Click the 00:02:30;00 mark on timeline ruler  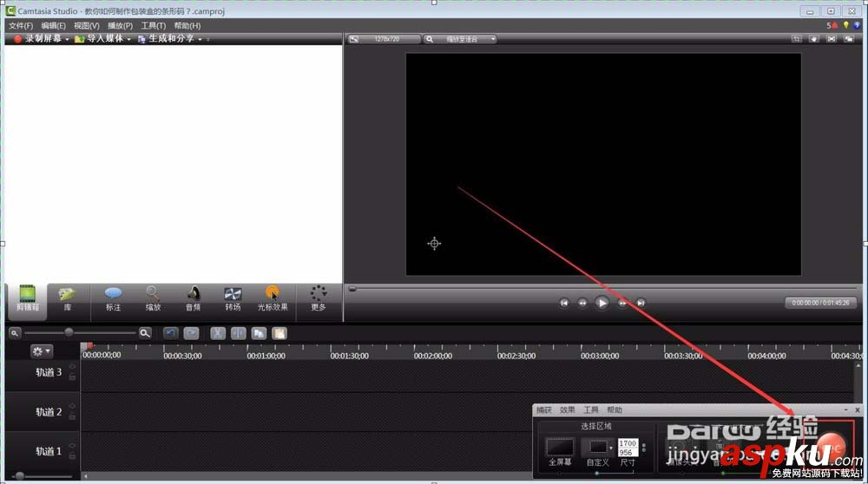click(516, 356)
